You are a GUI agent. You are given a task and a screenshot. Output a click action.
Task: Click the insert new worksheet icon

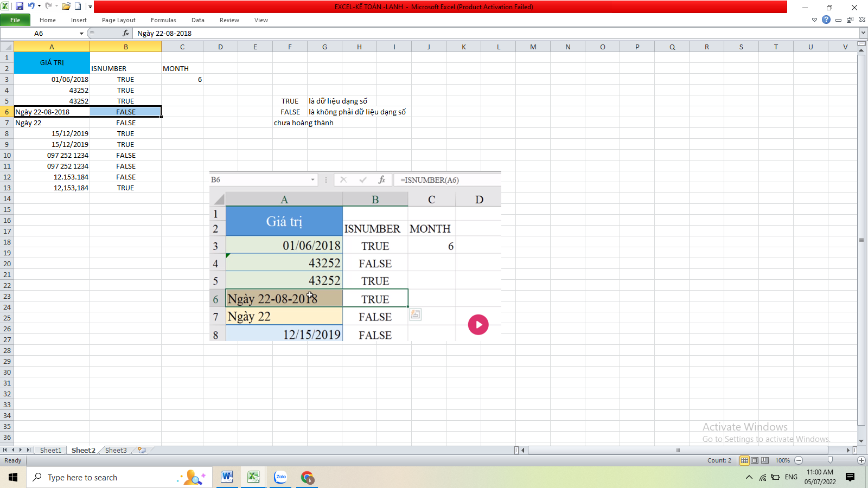142,450
